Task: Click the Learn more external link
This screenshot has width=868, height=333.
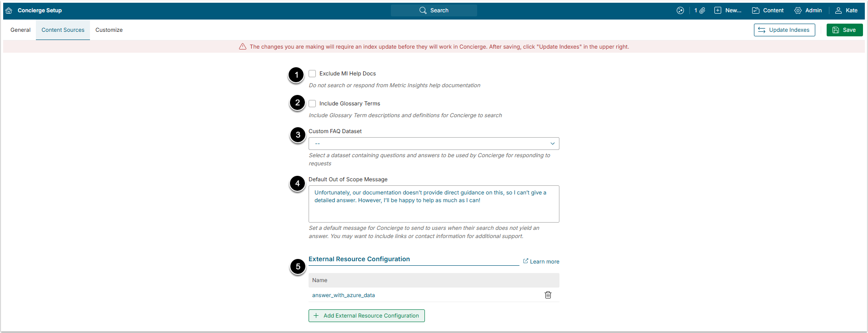Action: point(541,261)
